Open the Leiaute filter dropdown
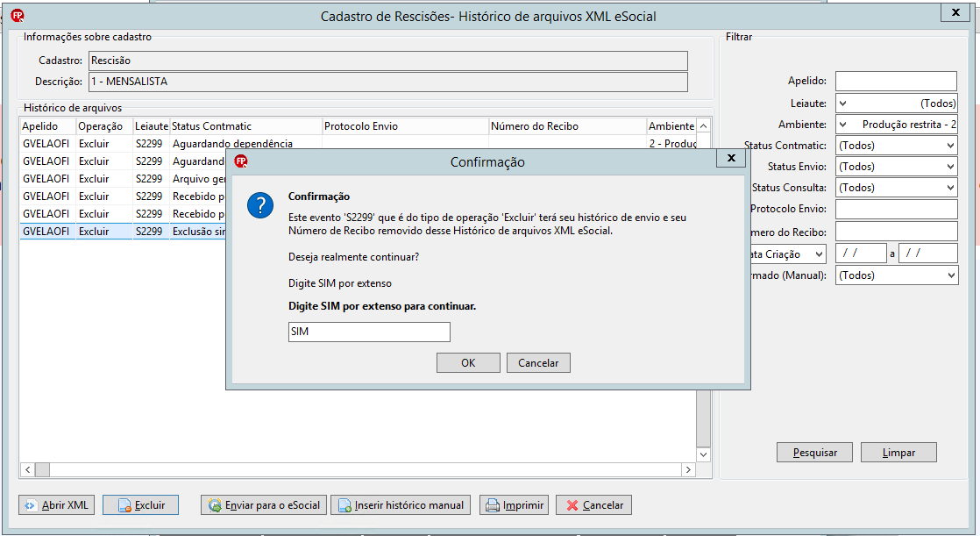The height and width of the screenshot is (536, 980). point(896,104)
